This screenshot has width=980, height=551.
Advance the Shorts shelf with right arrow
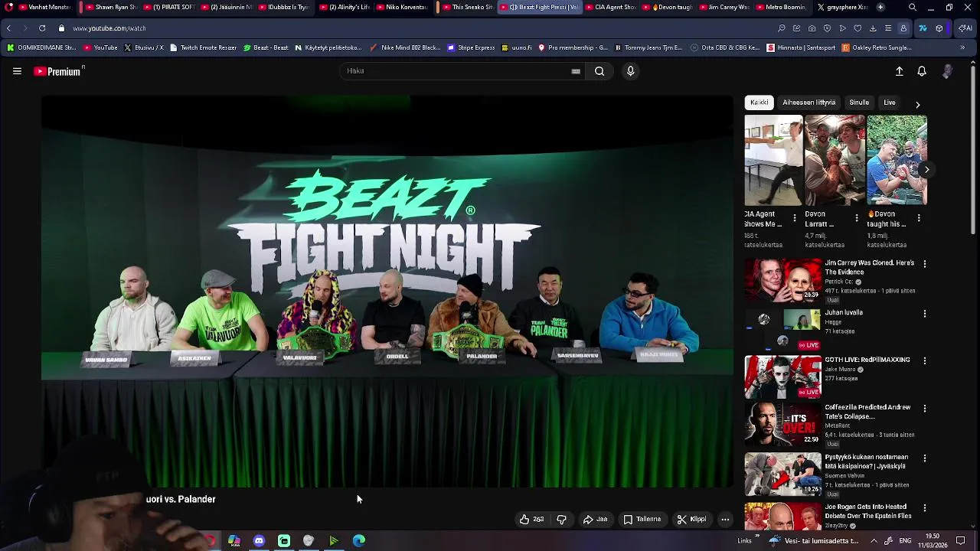(x=926, y=170)
